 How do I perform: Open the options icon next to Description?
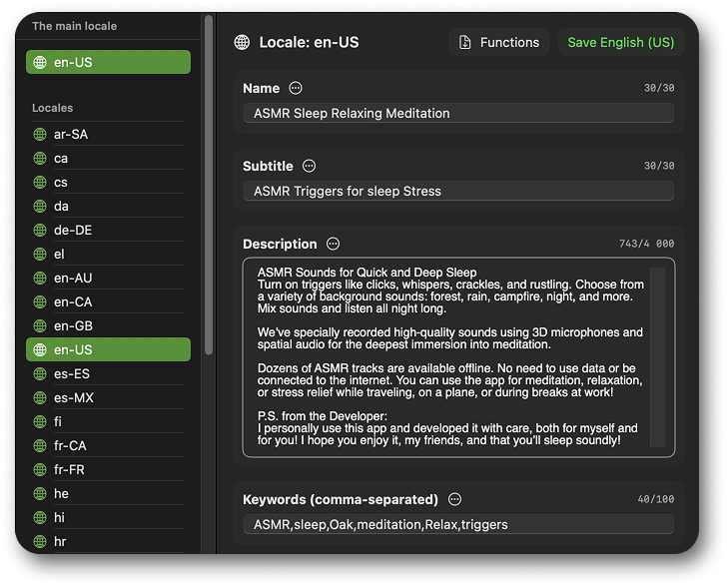[x=333, y=244]
